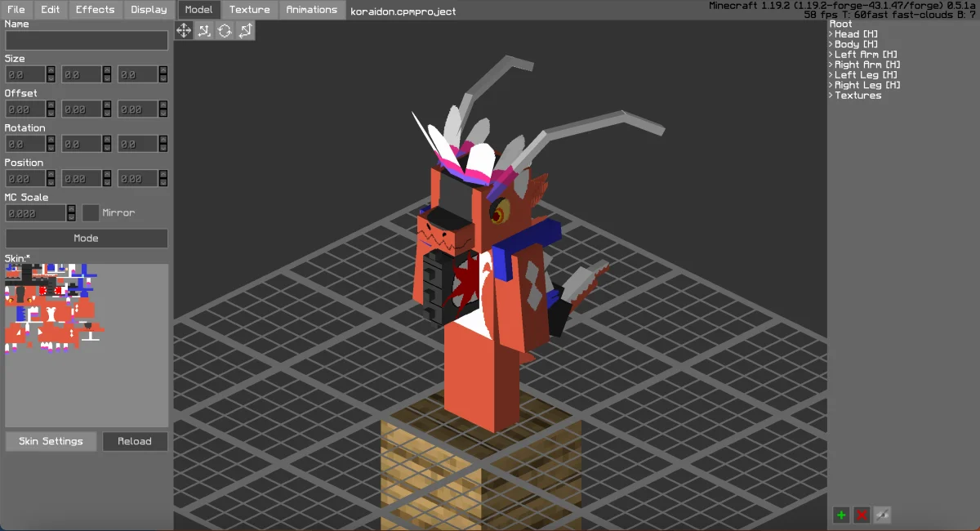Select the move/translate gizmo tool

[x=184, y=31]
